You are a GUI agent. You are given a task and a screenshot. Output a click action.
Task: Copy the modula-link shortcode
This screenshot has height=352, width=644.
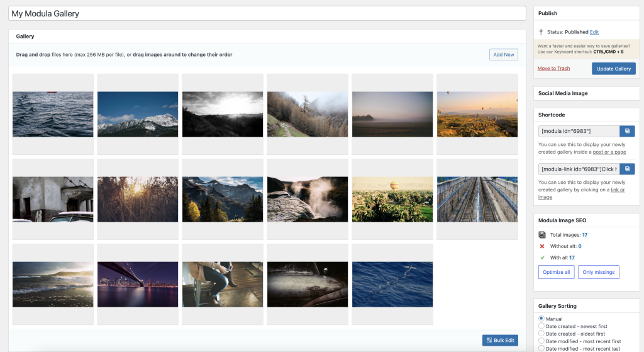627,169
